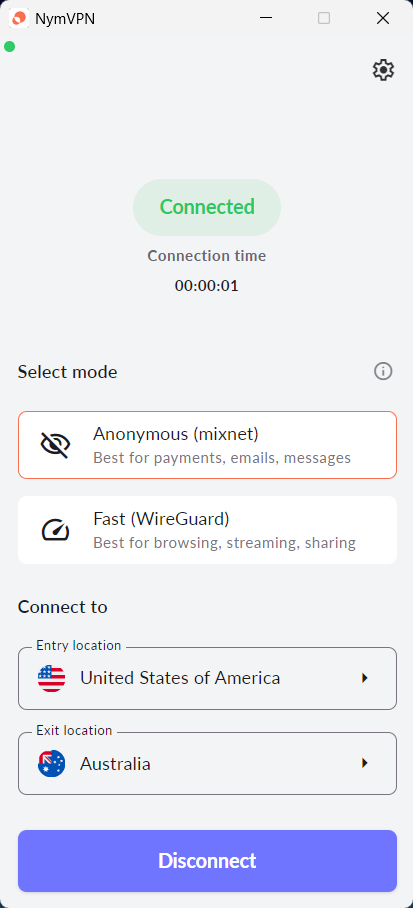The image size is (413, 908).
Task: Click the green status dot indicator
Action: click(x=9, y=46)
